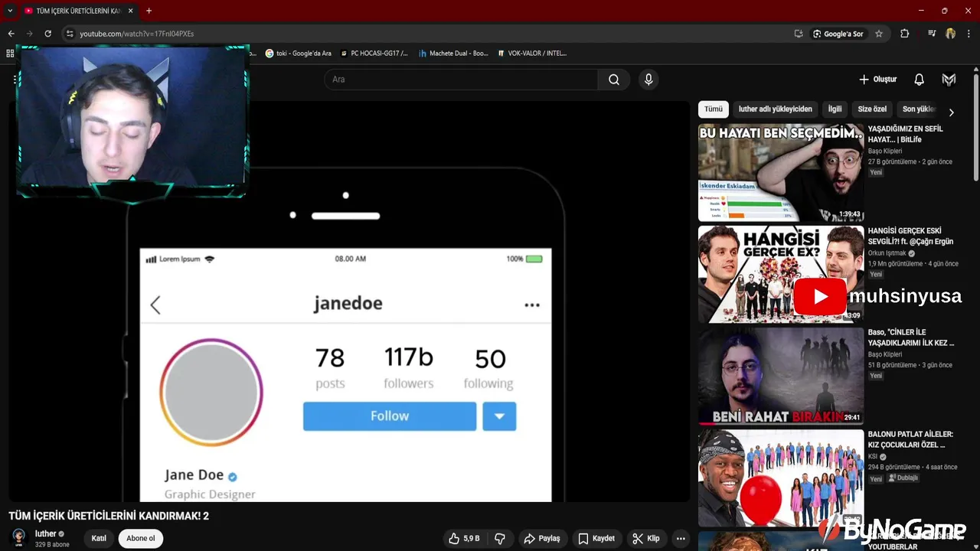The height and width of the screenshot is (551, 980).
Task: Select the Son yüklenenler chip
Action: click(918, 109)
